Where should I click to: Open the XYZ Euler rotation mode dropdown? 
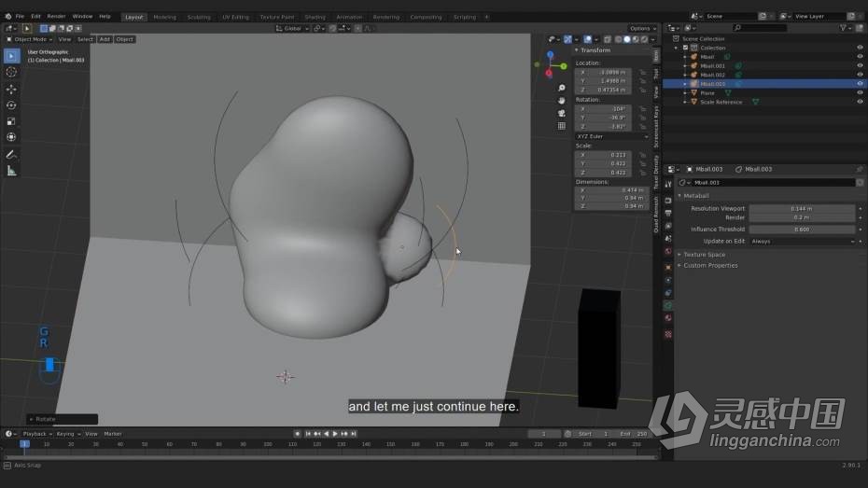click(x=611, y=136)
